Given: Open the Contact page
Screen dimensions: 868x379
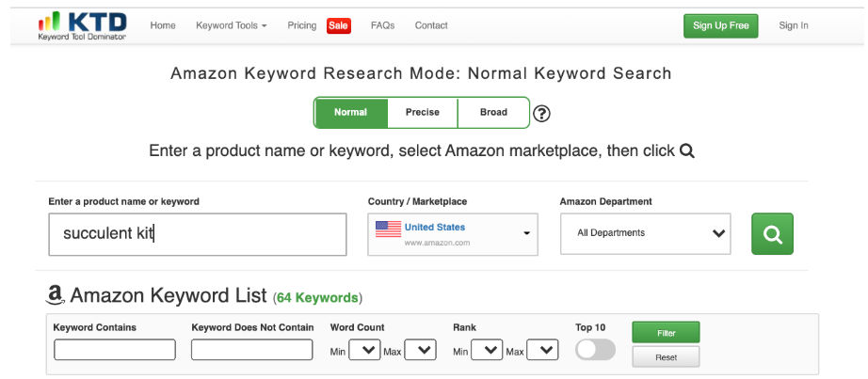Looking at the screenshot, I should tap(431, 25).
